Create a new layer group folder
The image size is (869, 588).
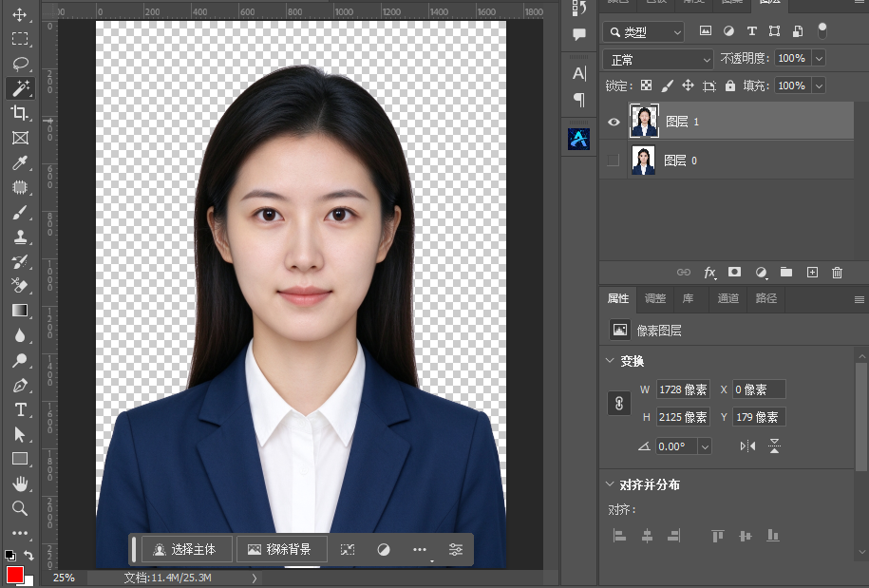click(785, 272)
